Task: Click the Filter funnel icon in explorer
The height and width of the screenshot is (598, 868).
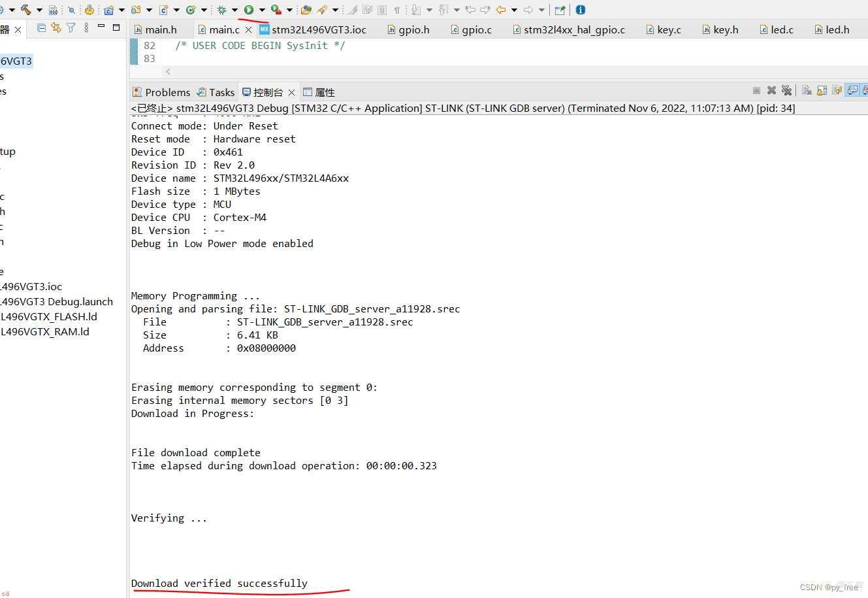Action: point(71,28)
